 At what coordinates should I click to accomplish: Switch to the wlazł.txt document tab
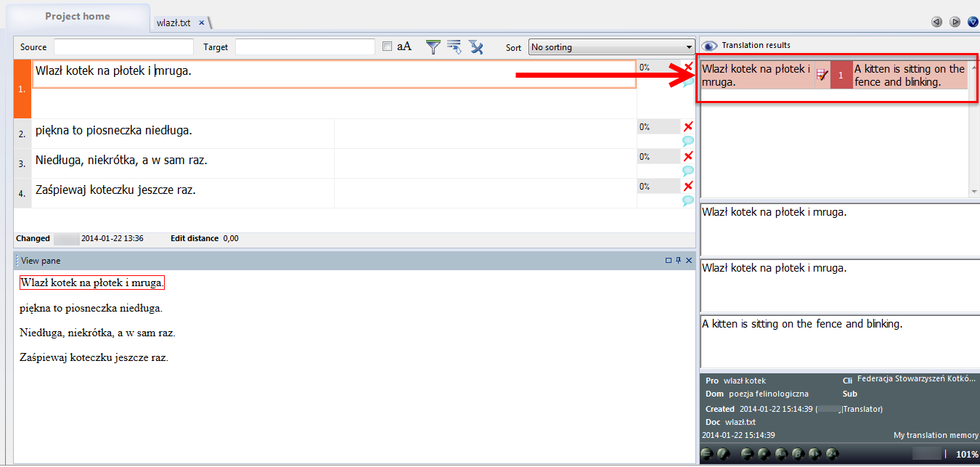(x=173, y=22)
